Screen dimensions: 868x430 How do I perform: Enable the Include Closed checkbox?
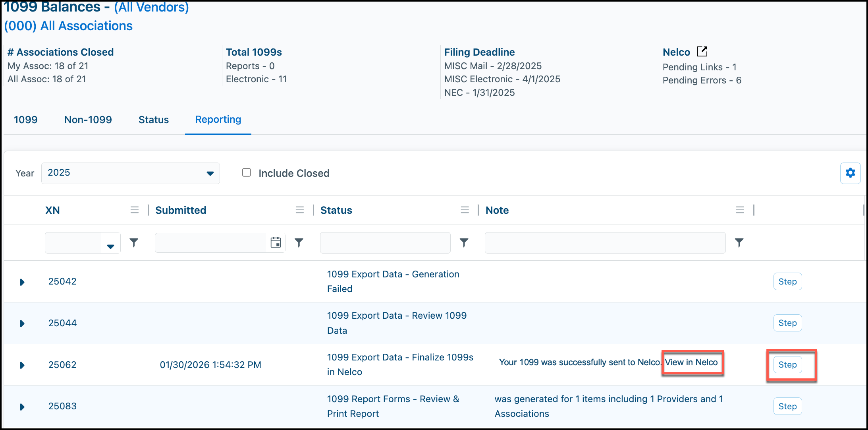pyautogui.click(x=247, y=172)
